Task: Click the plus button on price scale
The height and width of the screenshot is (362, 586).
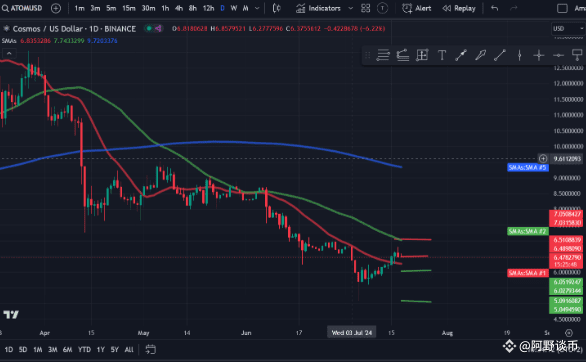Action: (x=543, y=158)
